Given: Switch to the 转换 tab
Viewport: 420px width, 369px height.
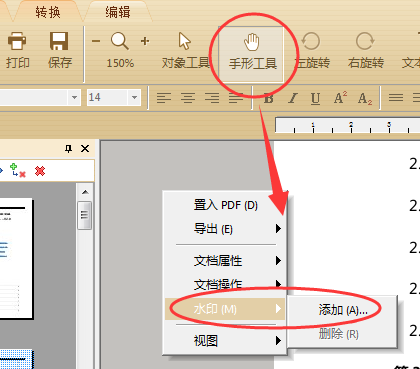Looking at the screenshot, I should (48, 13).
